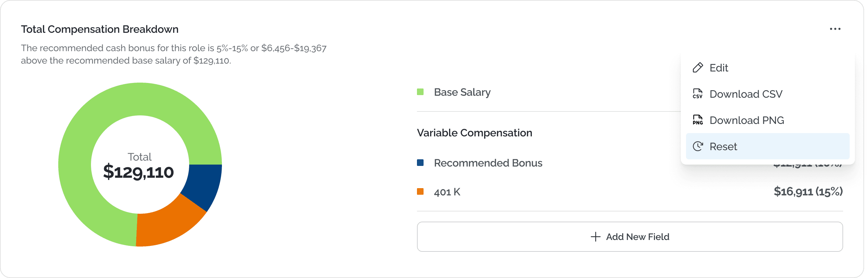Choose Download CSV menu entry

(x=746, y=94)
